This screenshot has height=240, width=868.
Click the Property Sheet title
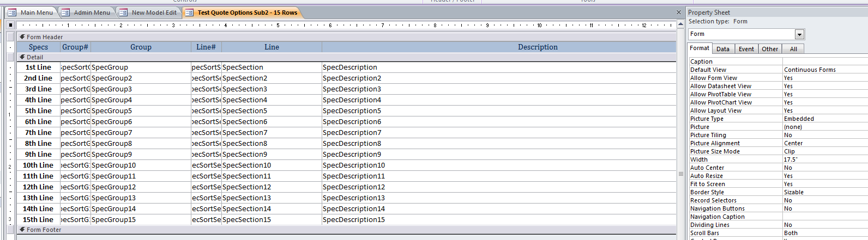coord(709,13)
